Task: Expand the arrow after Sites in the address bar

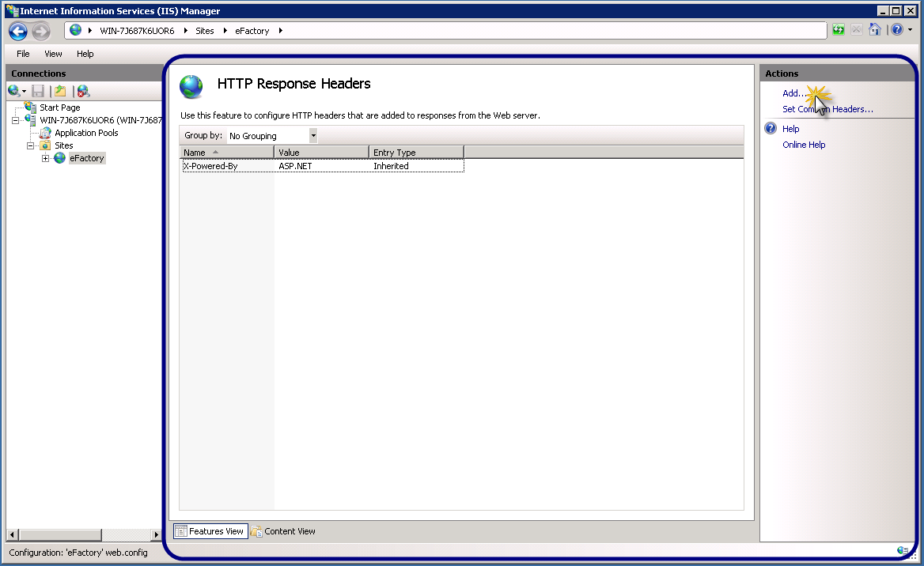Action: [x=225, y=31]
